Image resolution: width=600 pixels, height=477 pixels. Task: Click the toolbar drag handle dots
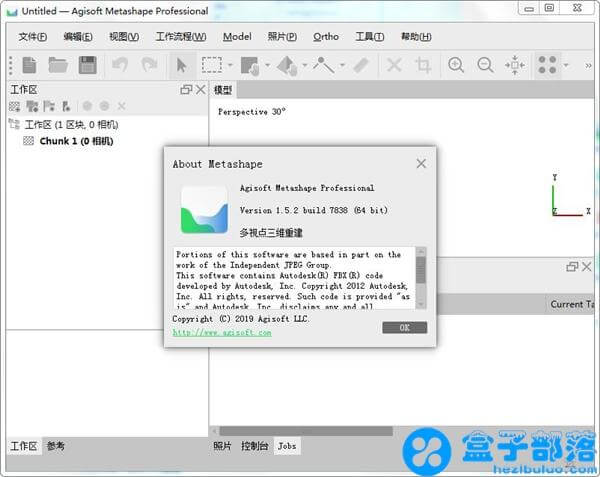point(11,65)
